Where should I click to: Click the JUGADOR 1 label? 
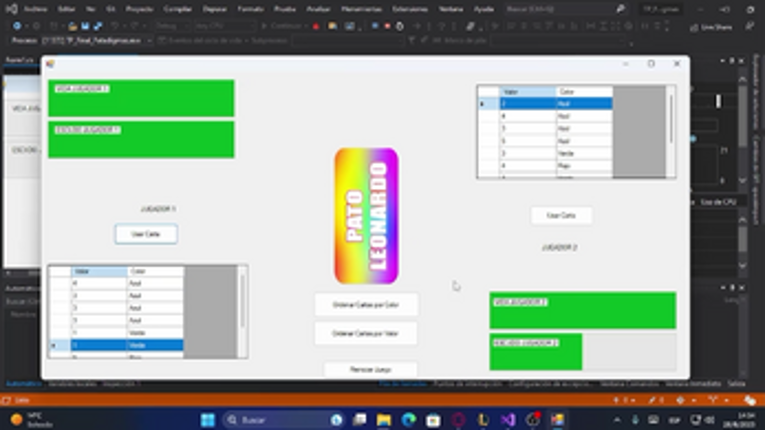pyautogui.click(x=158, y=209)
